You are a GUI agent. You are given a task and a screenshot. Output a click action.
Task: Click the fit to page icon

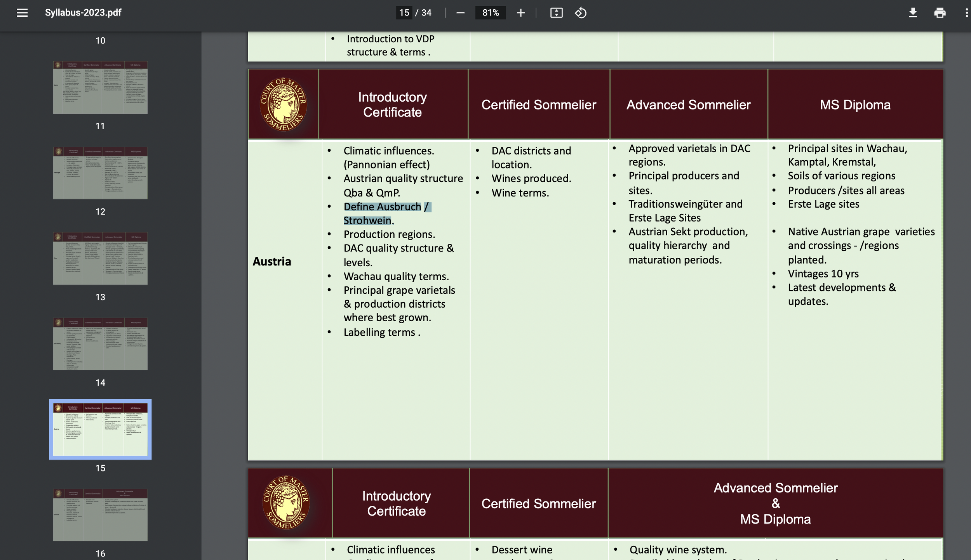click(x=556, y=13)
